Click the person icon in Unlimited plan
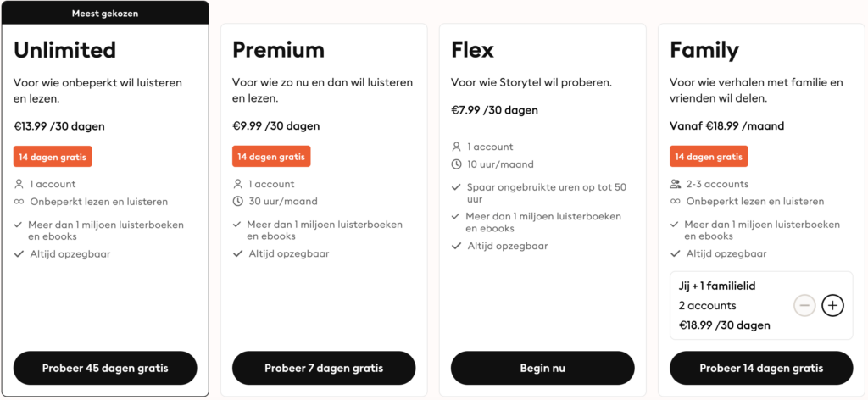The image size is (868, 400). click(19, 184)
